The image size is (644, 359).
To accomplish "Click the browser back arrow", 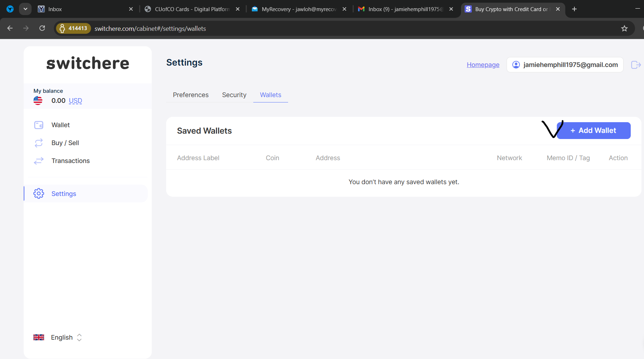I will 10,28.
